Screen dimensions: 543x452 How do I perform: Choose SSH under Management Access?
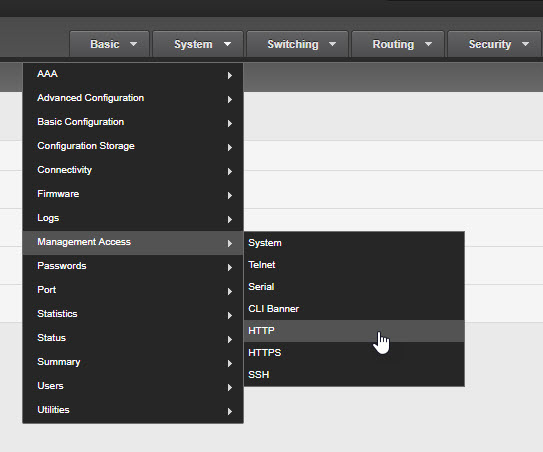[x=354, y=375]
